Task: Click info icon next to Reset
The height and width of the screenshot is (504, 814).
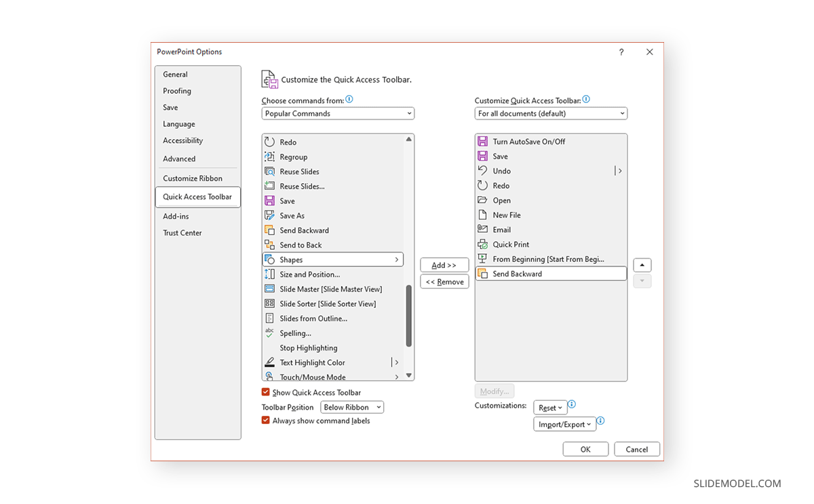Action: point(572,404)
